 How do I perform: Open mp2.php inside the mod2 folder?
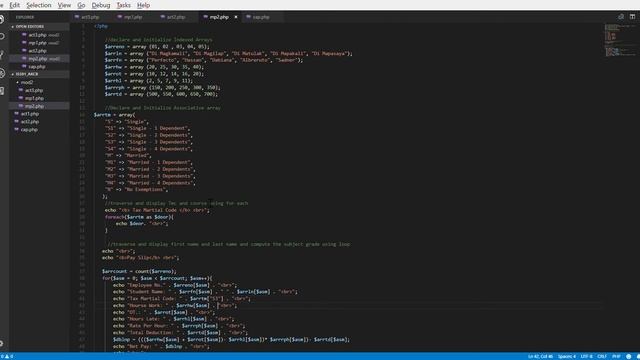(x=39, y=106)
